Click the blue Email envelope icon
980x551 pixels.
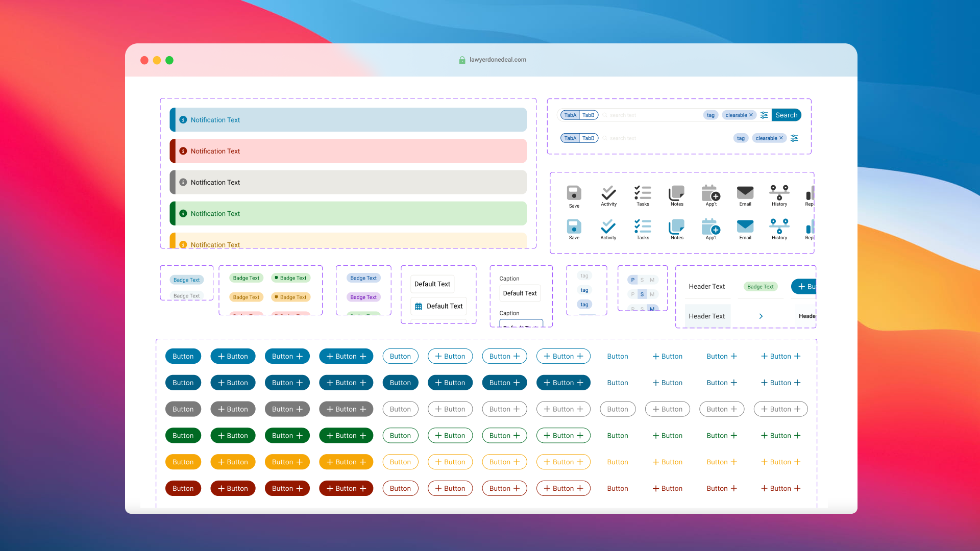pos(745,227)
